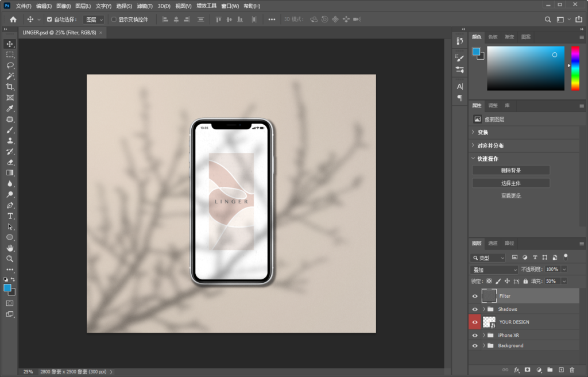Open the search icon in options bar
588x377 pixels.
click(548, 20)
